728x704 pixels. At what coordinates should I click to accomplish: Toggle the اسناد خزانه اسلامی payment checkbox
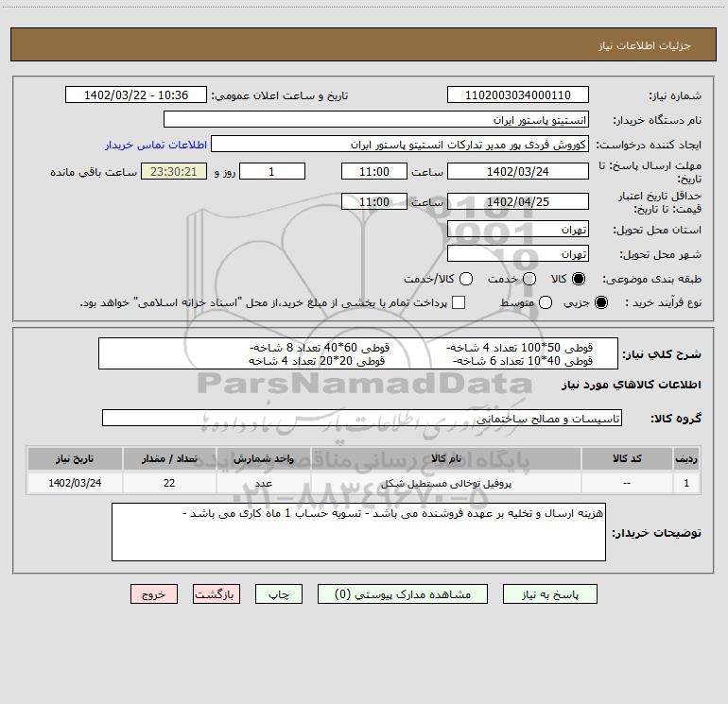(x=459, y=302)
